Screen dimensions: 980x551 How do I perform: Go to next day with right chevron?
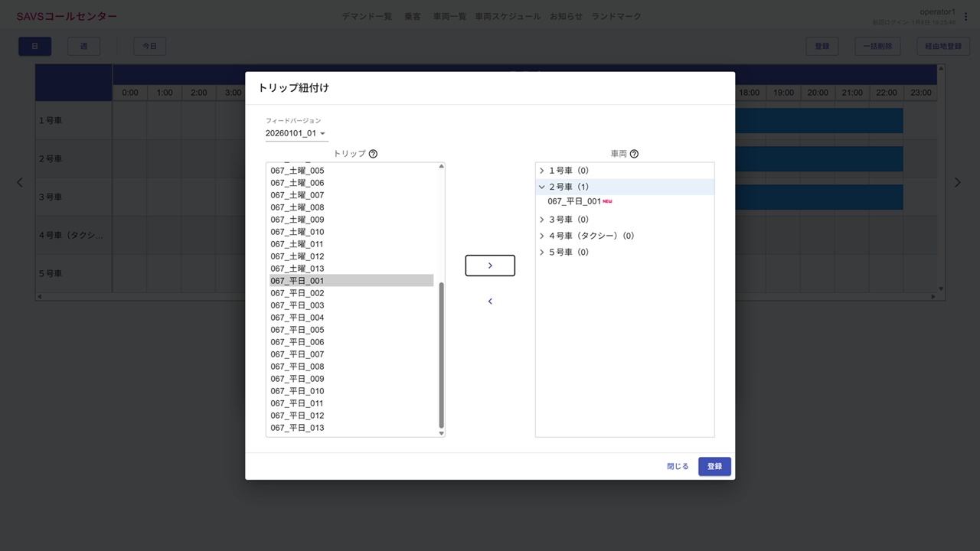point(957,182)
